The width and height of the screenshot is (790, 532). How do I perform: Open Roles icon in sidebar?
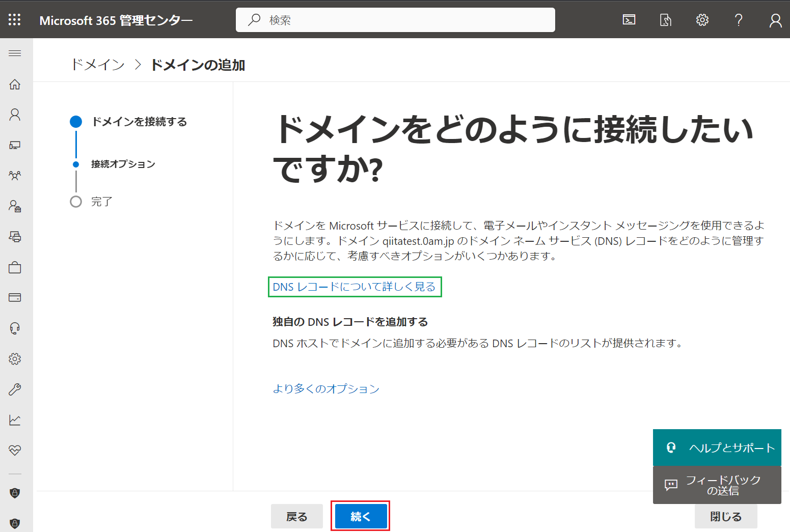pos(15,206)
